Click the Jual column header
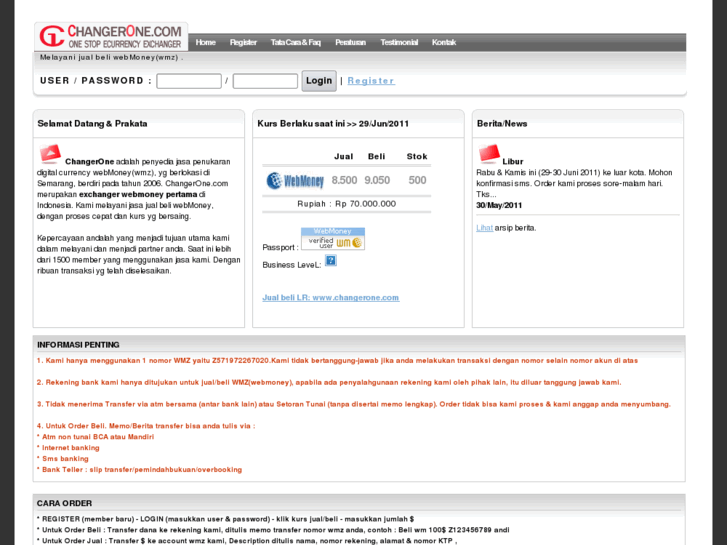 344,157
